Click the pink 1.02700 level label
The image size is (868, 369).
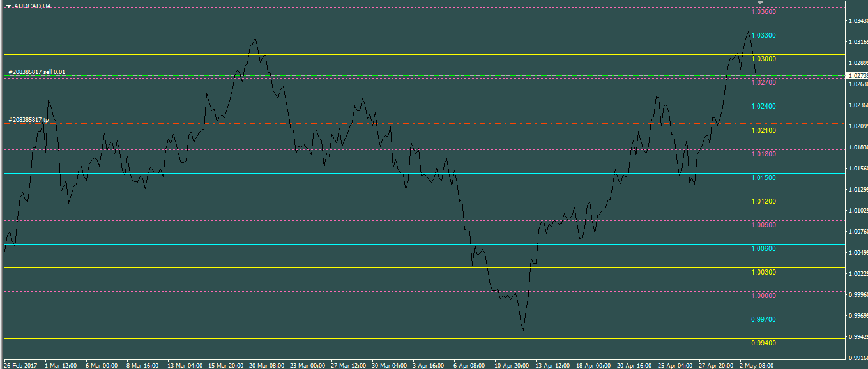click(x=763, y=83)
